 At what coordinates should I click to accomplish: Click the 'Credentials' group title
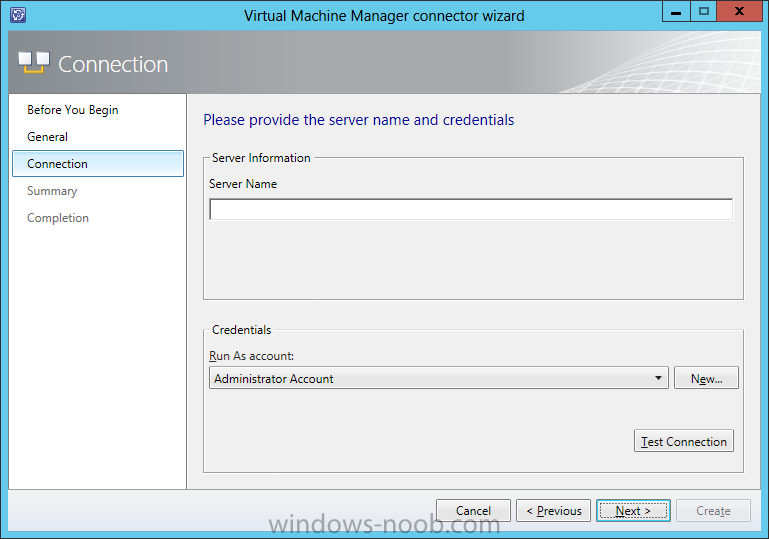(241, 330)
